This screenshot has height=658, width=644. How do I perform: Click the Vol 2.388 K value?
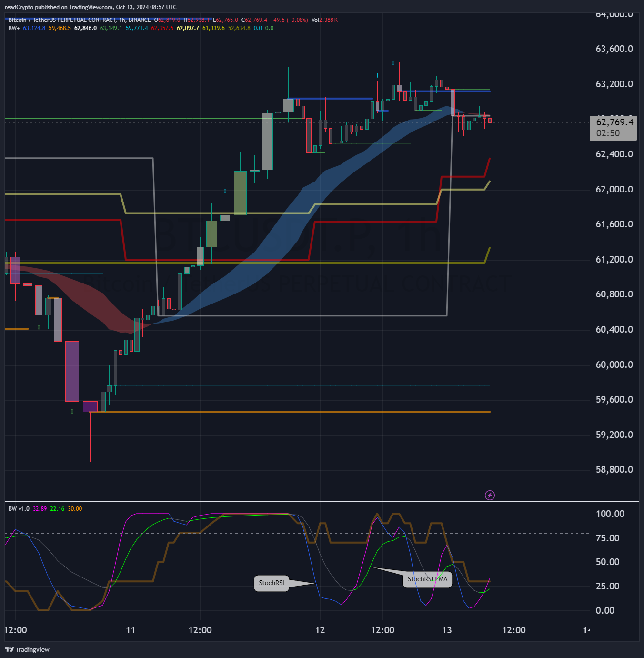pyautogui.click(x=324, y=20)
